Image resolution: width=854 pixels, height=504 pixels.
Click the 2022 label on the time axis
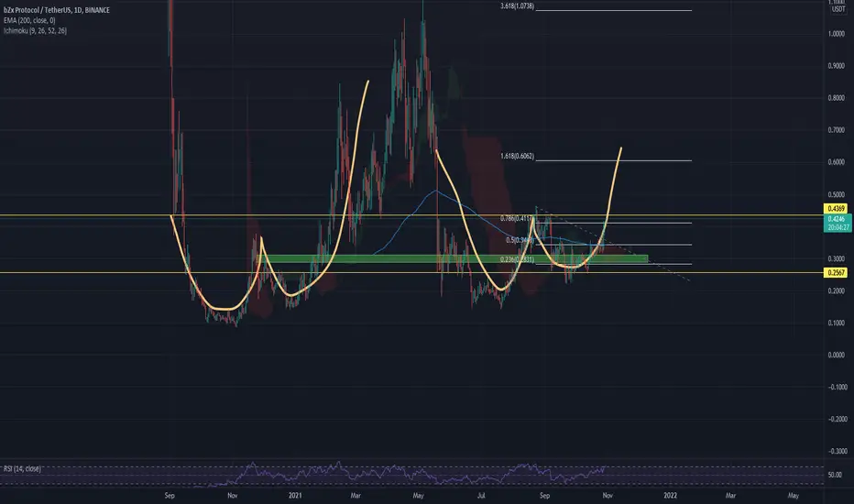670,495
